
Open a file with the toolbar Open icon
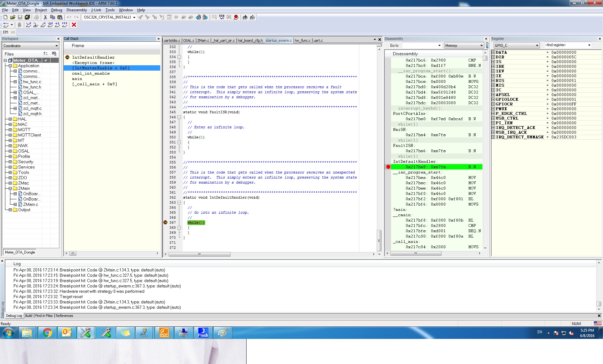pos(13,17)
